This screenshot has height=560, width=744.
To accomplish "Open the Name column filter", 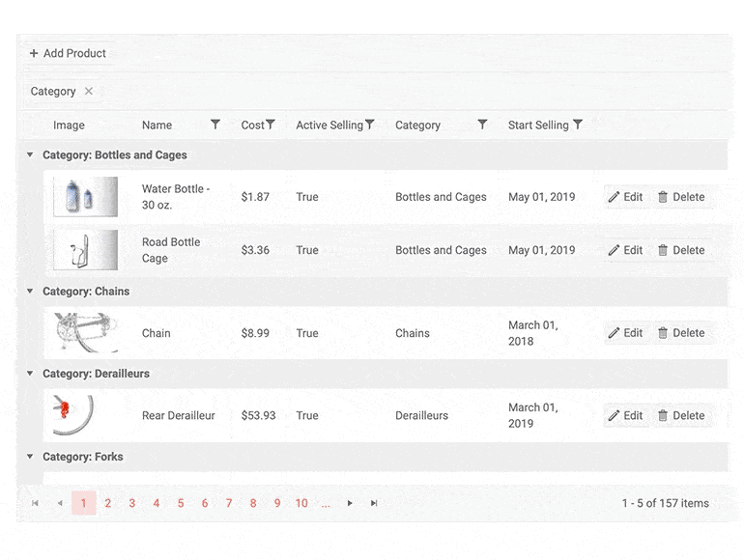I will [215, 125].
